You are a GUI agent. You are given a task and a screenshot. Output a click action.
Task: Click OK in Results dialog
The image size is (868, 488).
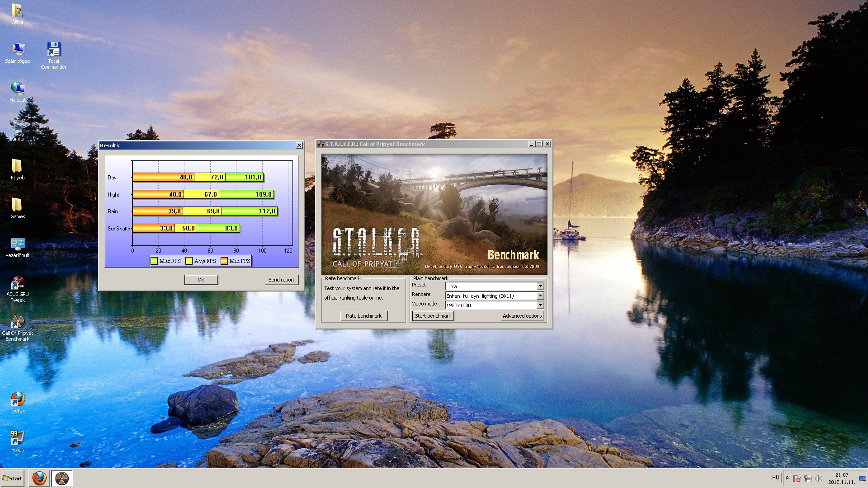pos(201,280)
